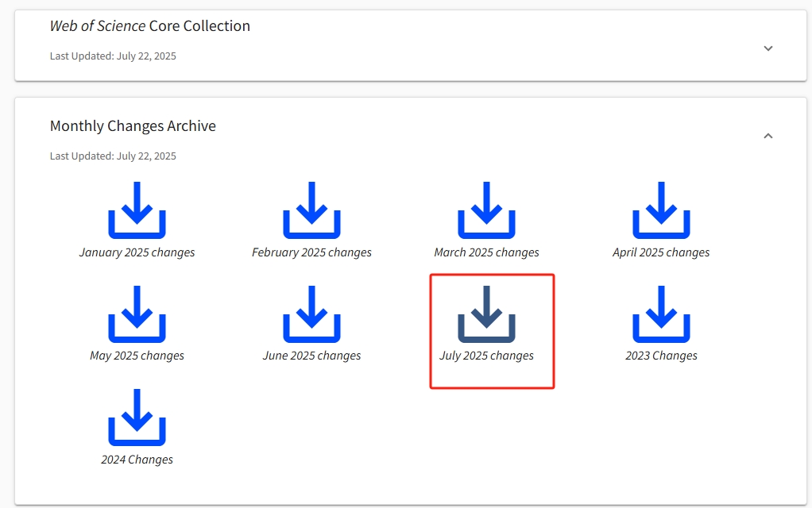The height and width of the screenshot is (508, 812).
Task: Download the March 2025 changes via its icon
Action: pos(486,210)
